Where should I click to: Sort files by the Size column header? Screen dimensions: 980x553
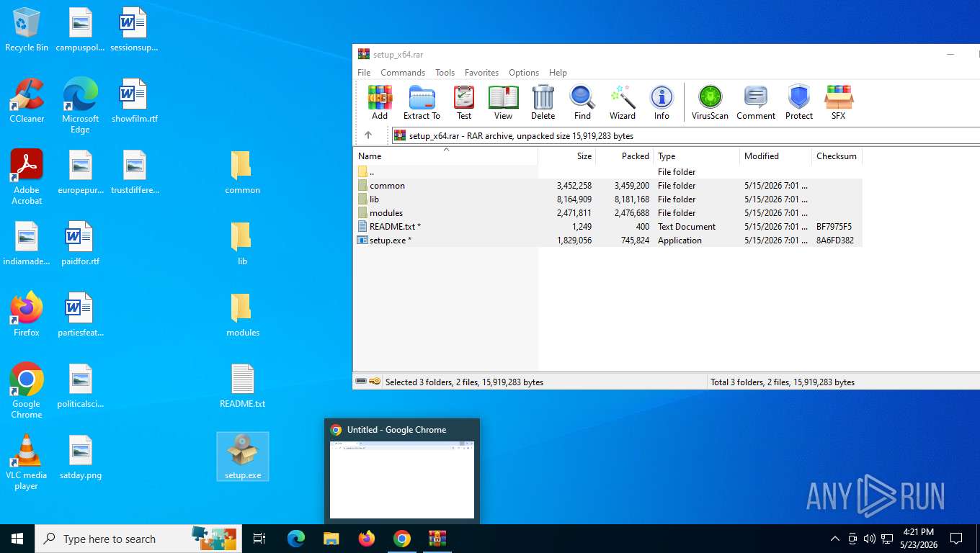tap(567, 156)
